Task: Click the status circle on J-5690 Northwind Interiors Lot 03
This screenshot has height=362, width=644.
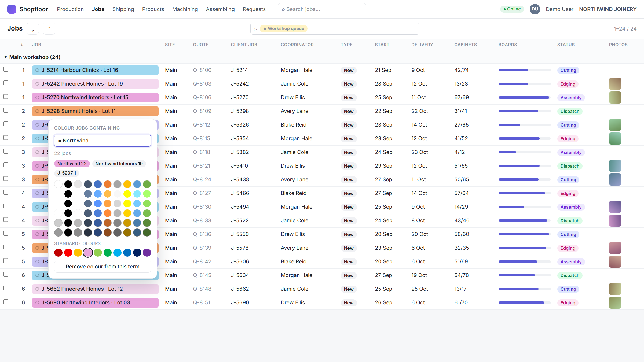Action: [37, 303]
